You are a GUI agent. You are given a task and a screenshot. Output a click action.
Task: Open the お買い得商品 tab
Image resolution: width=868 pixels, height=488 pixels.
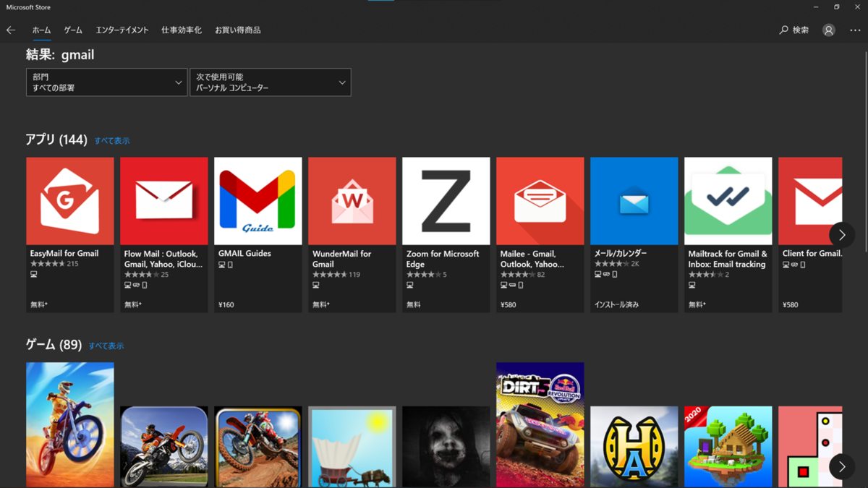click(x=238, y=30)
